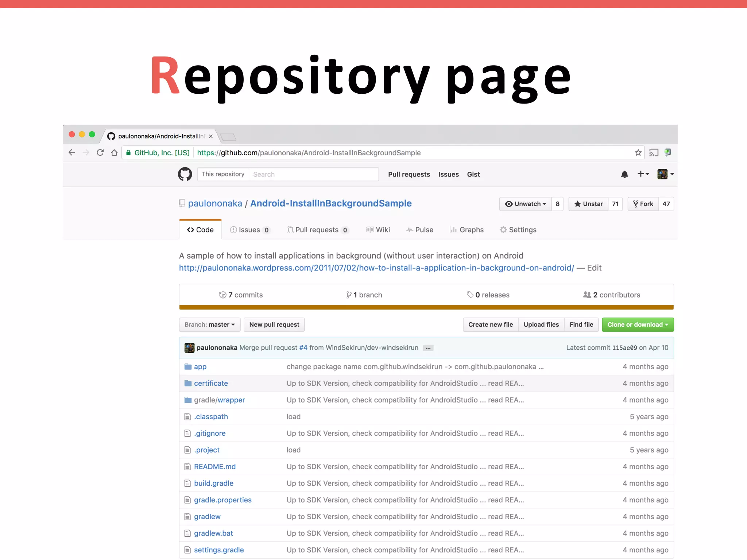747x560 pixels.
Task: Switch to the Pull requests tab
Action: 318,230
